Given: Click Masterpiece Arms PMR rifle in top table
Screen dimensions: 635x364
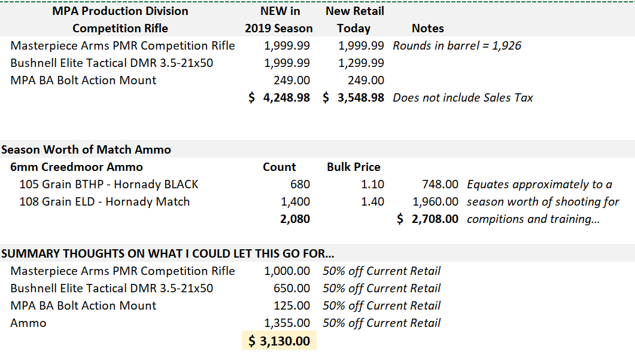Looking at the screenshot, I should pyautogui.click(x=123, y=45).
